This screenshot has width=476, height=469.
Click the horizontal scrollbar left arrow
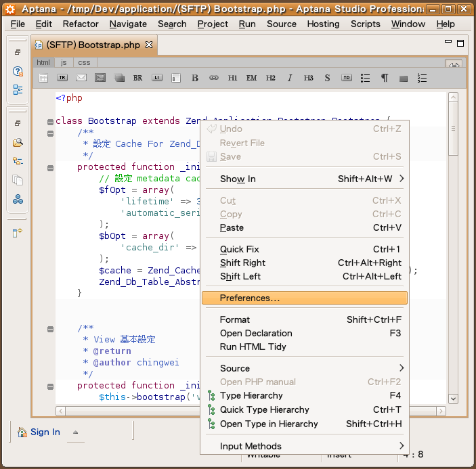(61, 411)
